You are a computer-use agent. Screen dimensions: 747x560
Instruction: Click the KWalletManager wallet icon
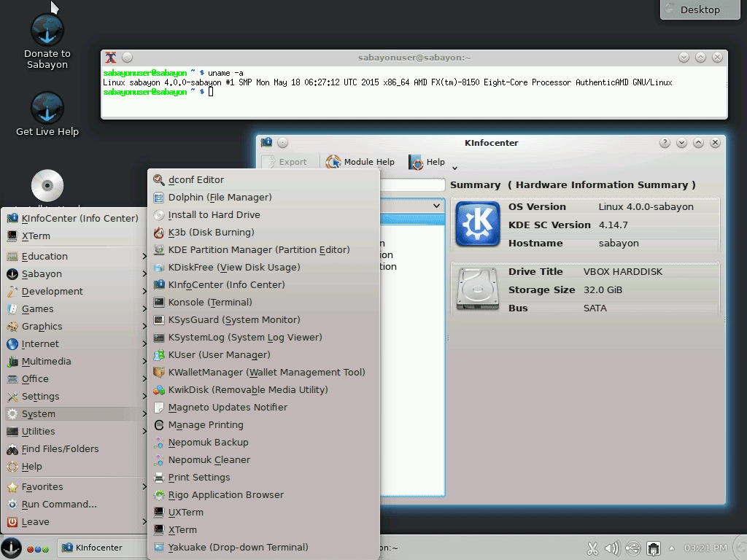pos(158,373)
